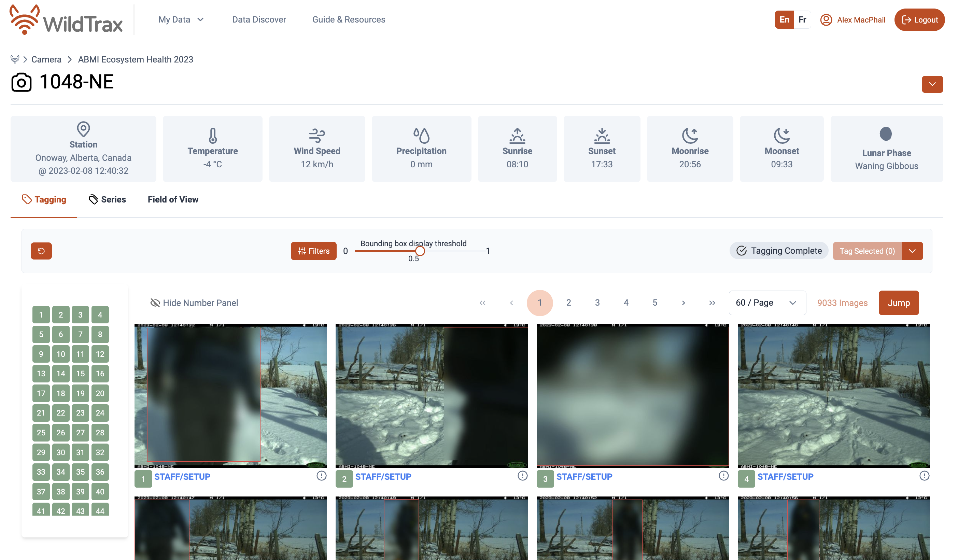Hide Number Panel toggle
The width and height of the screenshot is (958, 560).
point(194,303)
